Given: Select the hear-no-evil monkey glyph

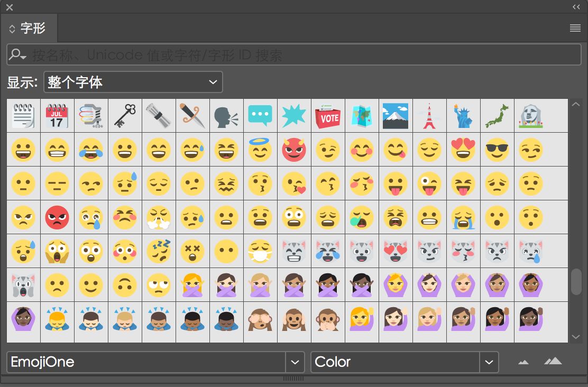Looking at the screenshot, I should coord(294,319).
